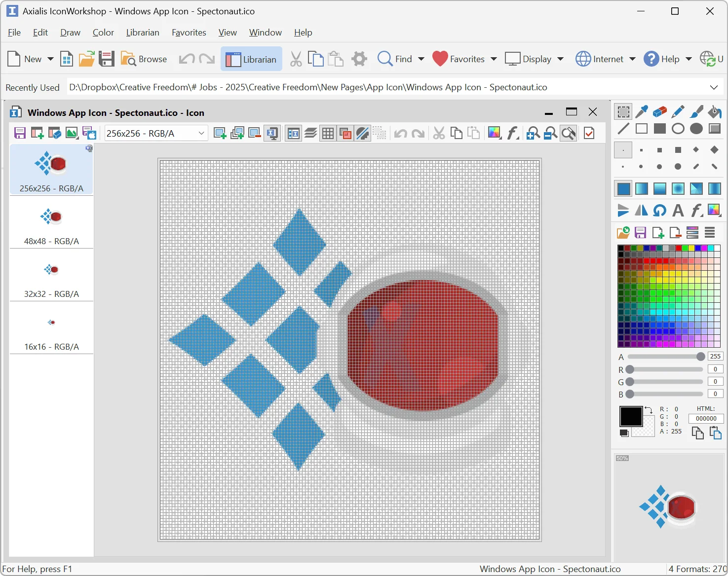Viewport: 728px width, 576px height.
Task: Activate the Flood Fill tool
Action: pos(714,111)
